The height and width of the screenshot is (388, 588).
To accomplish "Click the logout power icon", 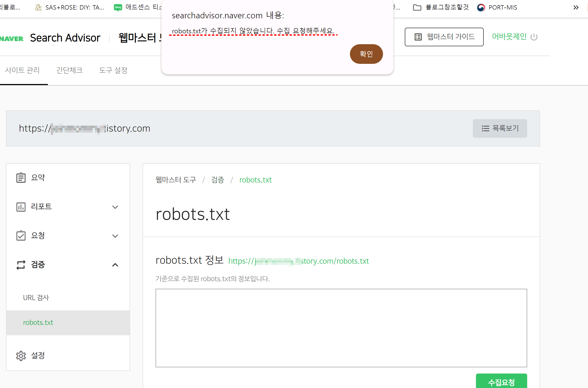I will (534, 37).
